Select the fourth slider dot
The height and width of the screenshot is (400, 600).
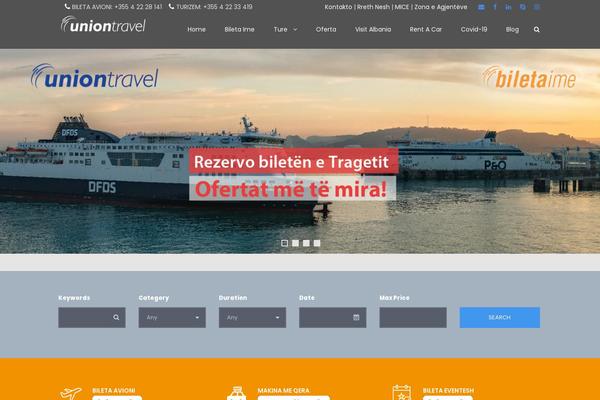[x=317, y=243]
